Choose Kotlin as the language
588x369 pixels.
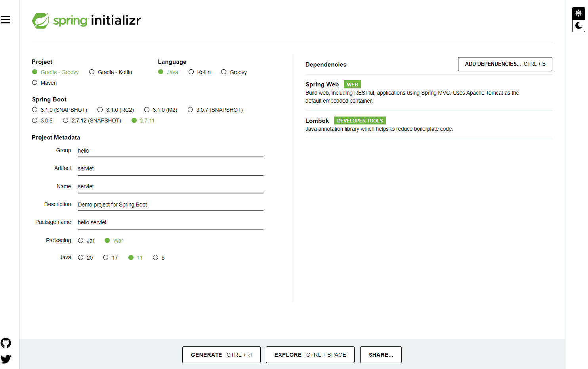click(x=199, y=72)
